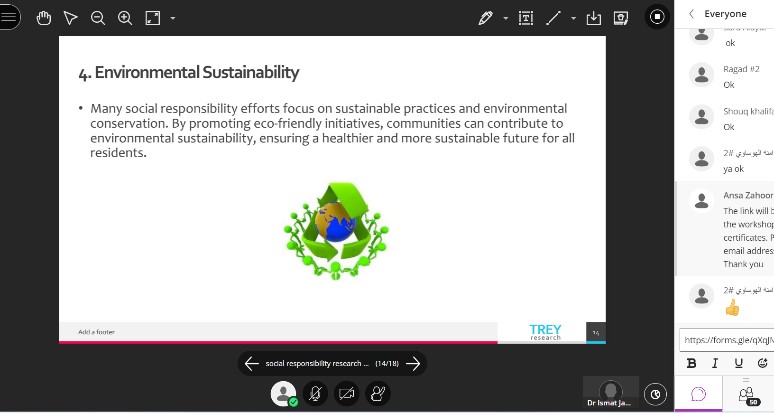The width and height of the screenshot is (774, 413).
Task: Toggle the video camera on
Action: [347, 393]
